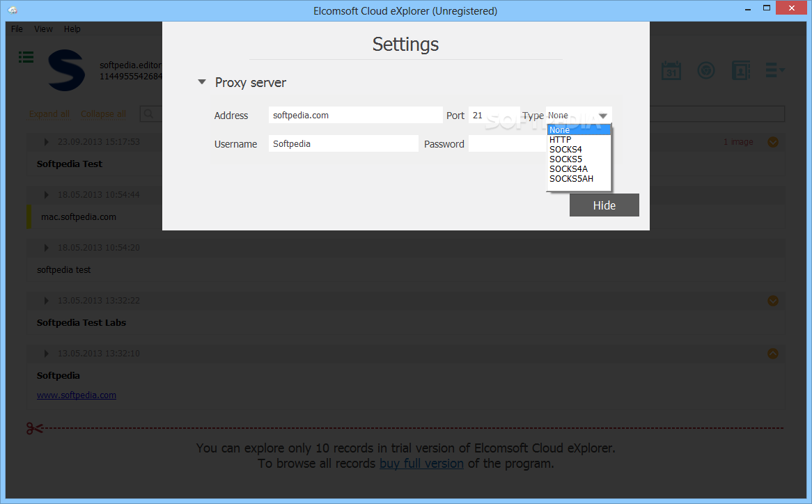Choose SOCKS5AH proxy type
The height and width of the screenshot is (504, 812).
tap(579, 179)
